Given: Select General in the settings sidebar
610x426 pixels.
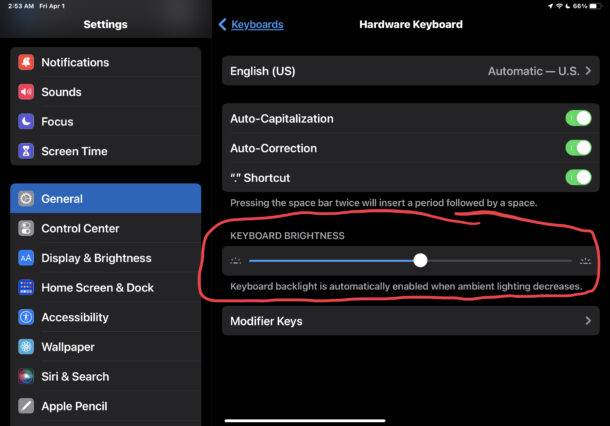Looking at the screenshot, I should 105,199.
